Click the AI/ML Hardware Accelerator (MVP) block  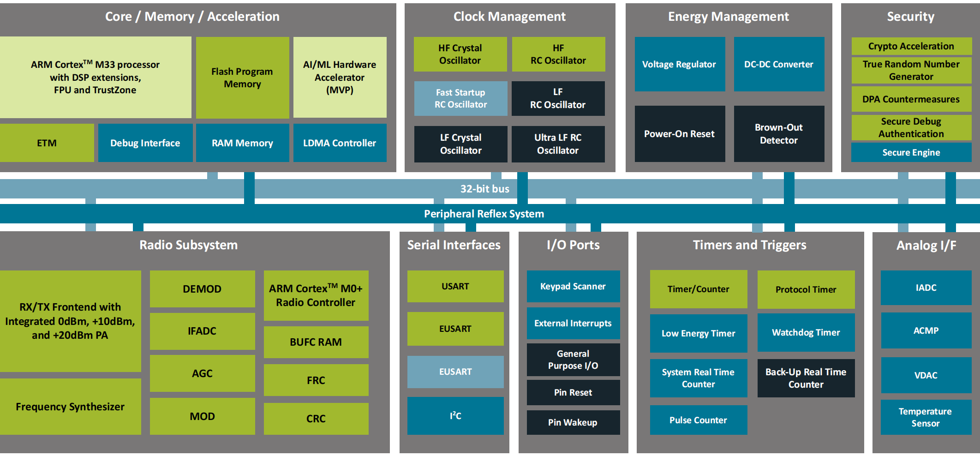(340, 77)
